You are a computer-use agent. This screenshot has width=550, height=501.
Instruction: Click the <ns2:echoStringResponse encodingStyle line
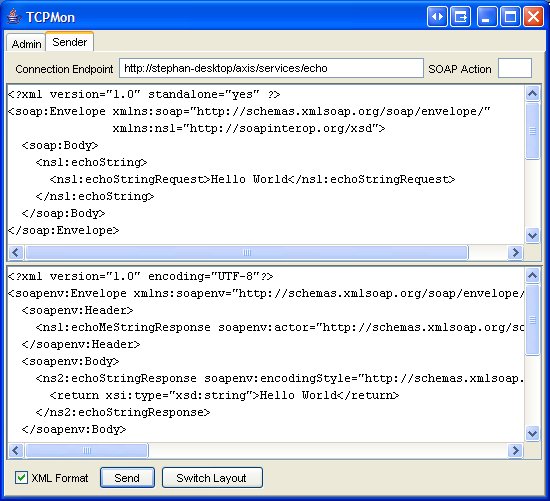coord(280,378)
